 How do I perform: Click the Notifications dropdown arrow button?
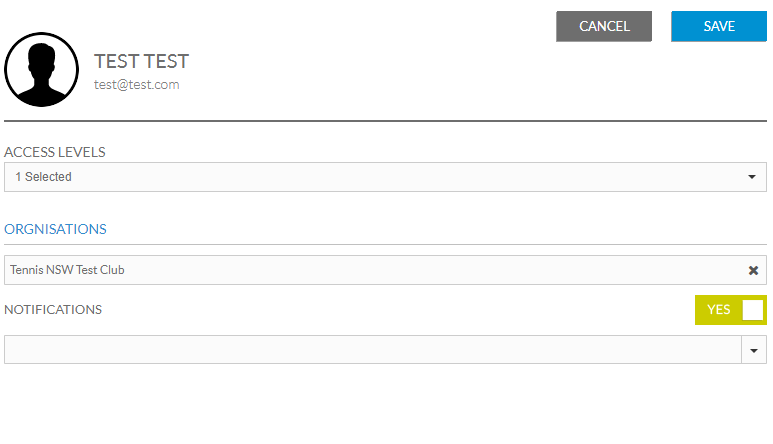pos(754,350)
